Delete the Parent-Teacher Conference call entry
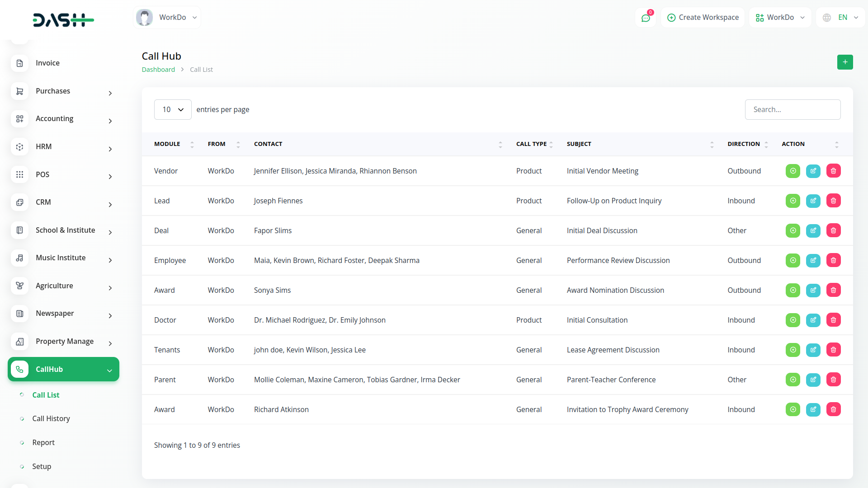This screenshot has width=868, height=488. click(833, 380)
